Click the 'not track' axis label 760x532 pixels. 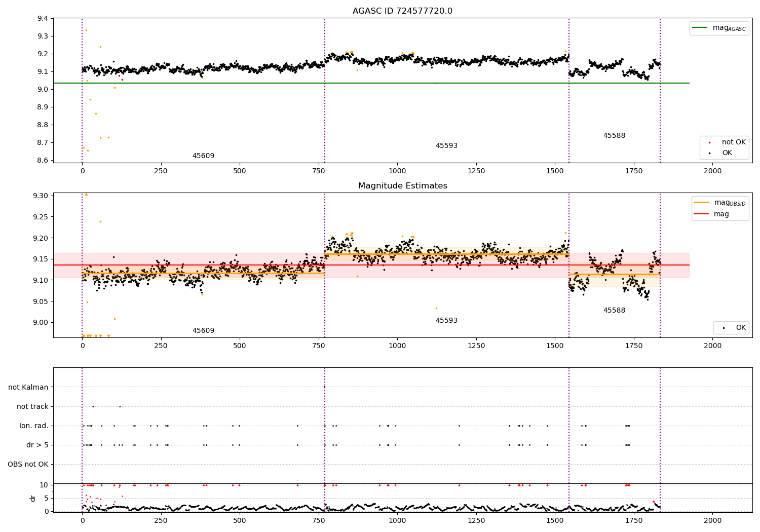pyautogui.click(x=32, y=406)
